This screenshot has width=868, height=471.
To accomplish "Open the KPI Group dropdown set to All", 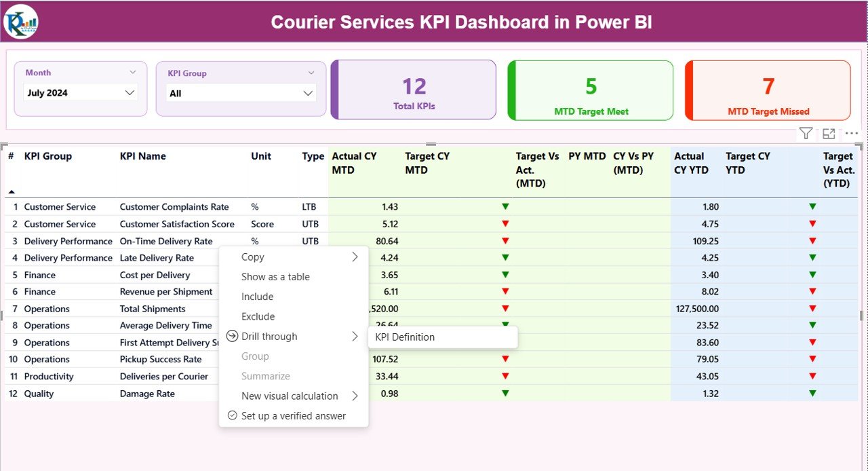I will [x=308, y=93].
